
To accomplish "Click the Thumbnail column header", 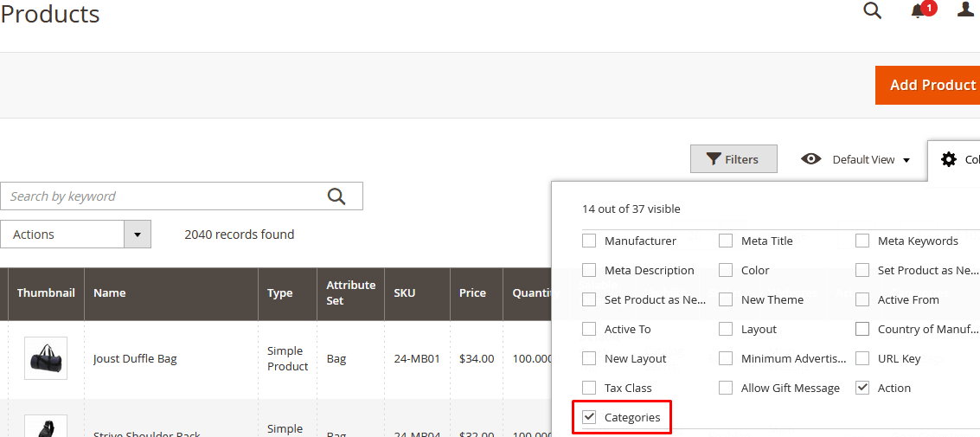I will (x=46, y=294).
